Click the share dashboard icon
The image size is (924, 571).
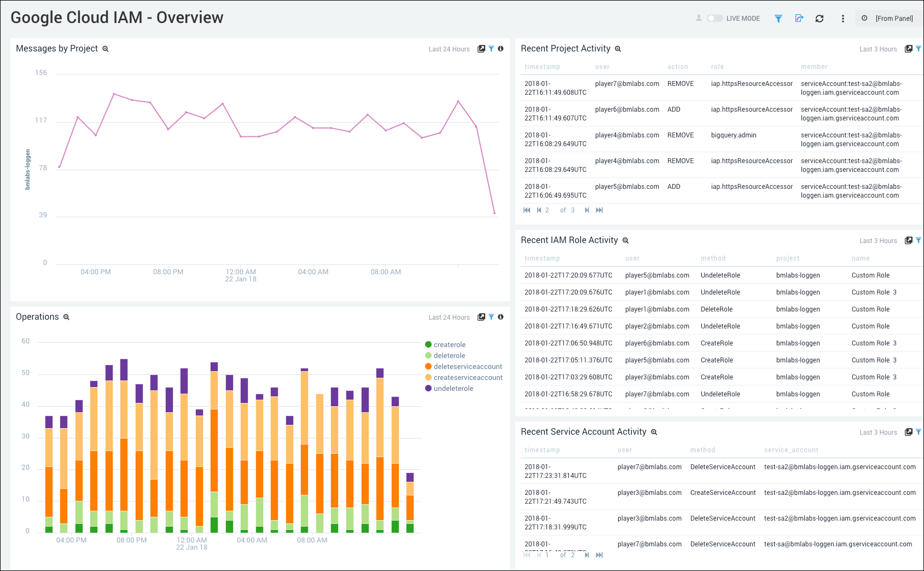point(799,18)
